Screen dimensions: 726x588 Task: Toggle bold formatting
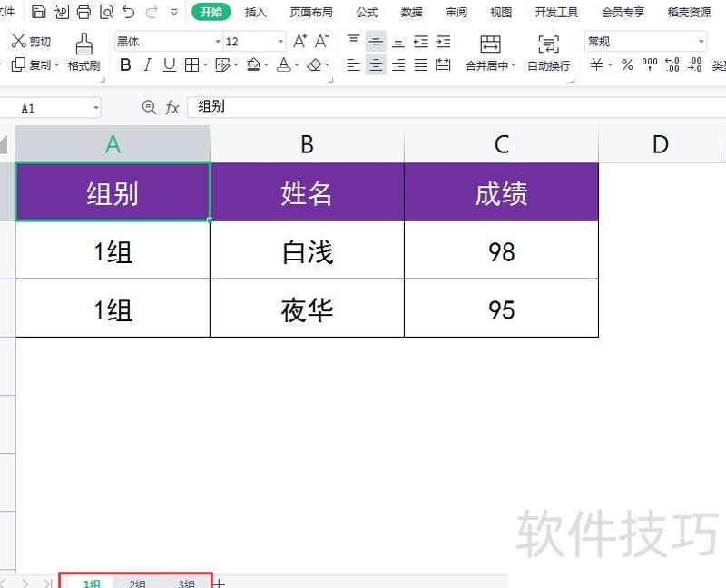pyautogui.click(x=125, y=64)
